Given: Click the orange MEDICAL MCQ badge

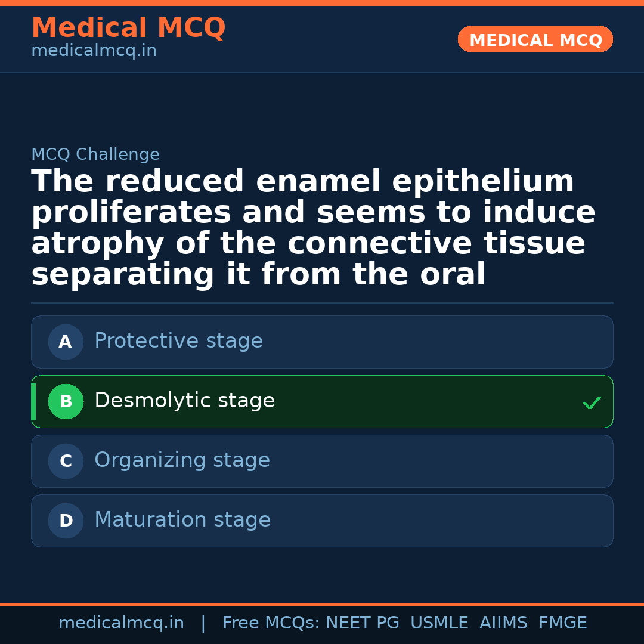Looking at the screenshot, I should [535, 39].
